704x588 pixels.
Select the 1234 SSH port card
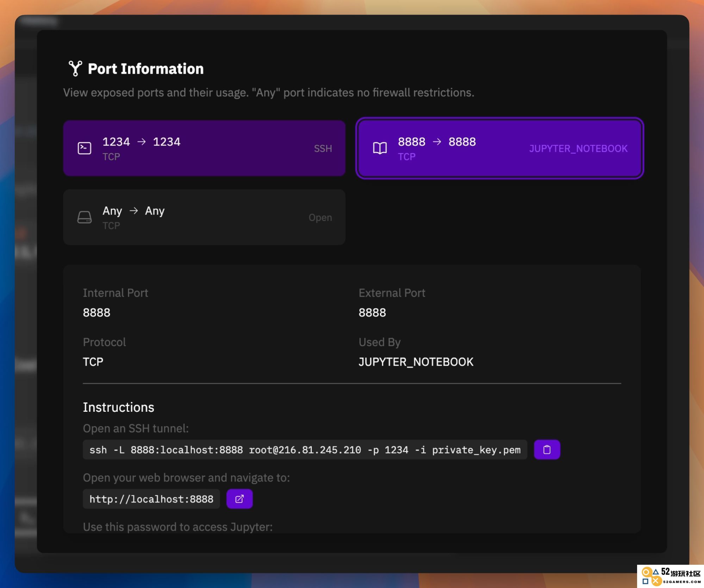tap(204, 148)
